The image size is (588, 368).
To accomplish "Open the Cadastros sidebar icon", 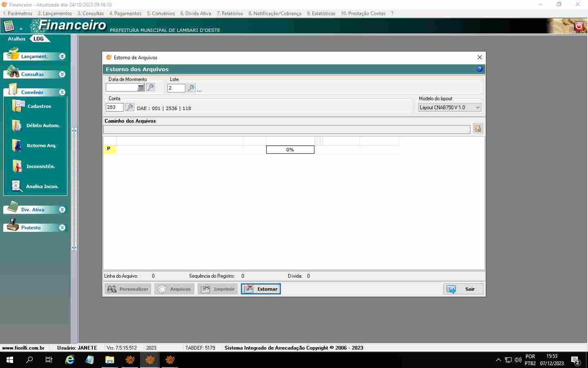I will [18, 106].
